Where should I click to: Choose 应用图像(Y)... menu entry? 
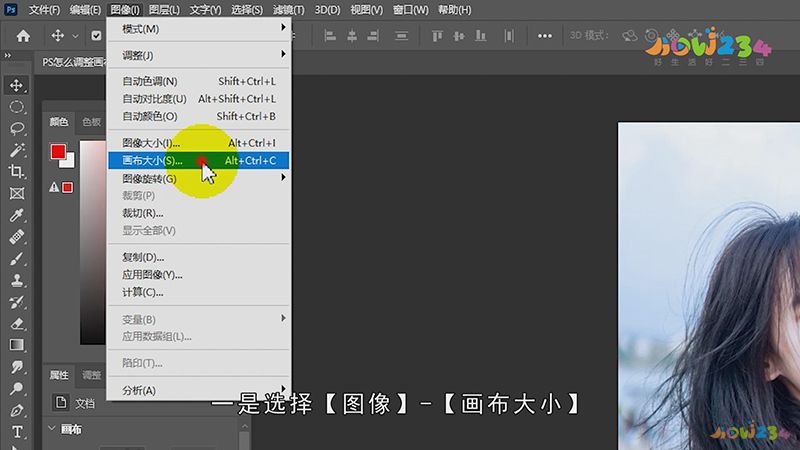click(199, 274)
